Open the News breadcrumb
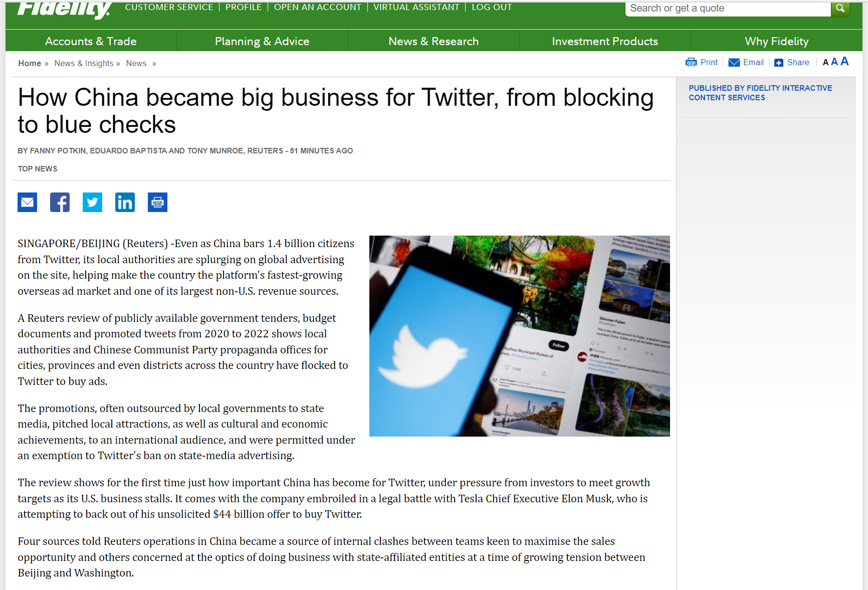This screenshot has height=590, width=868. (136, 63)
